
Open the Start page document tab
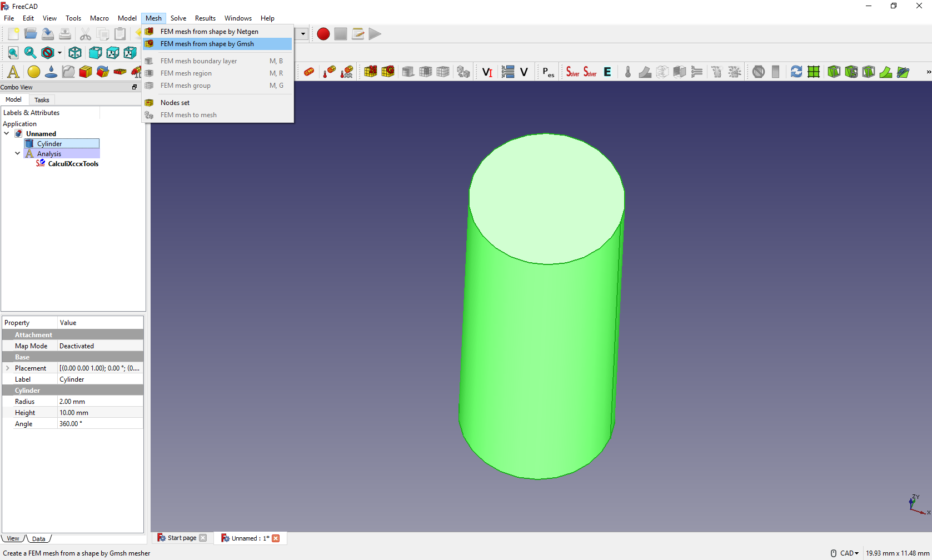click(182, 538)
